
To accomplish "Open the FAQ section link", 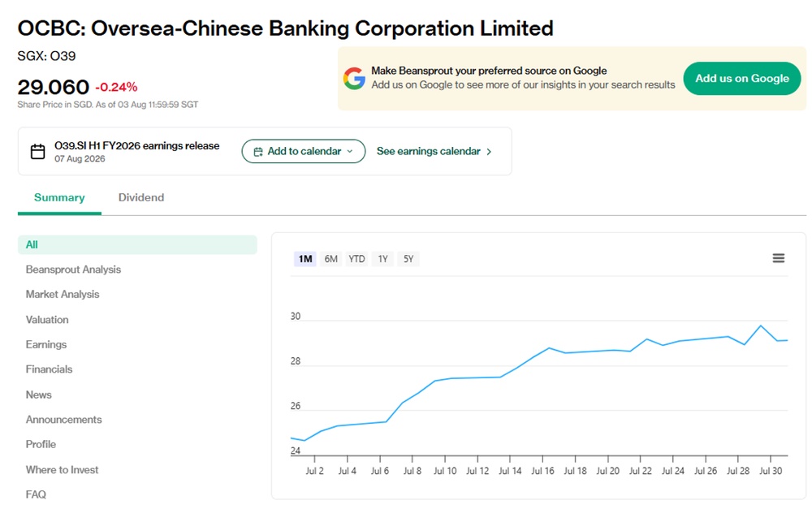I will [x=36, y=494].
